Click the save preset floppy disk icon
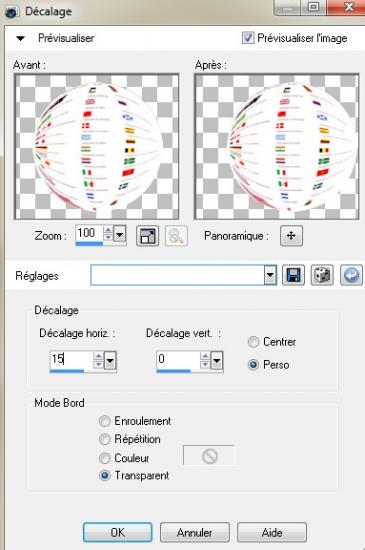Screen dimensions: 365x550 click(293, 275)
